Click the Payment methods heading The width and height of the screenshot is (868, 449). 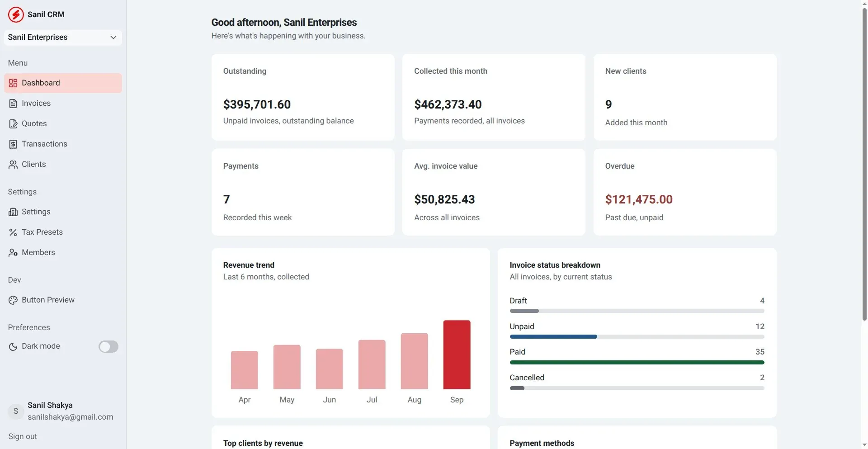click(542, 443)
